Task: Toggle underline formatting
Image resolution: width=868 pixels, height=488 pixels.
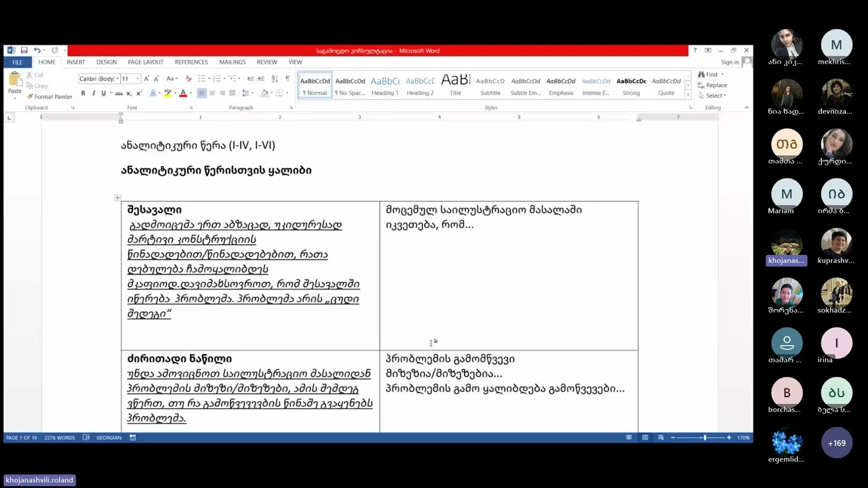Action: [x=103, y=94]
